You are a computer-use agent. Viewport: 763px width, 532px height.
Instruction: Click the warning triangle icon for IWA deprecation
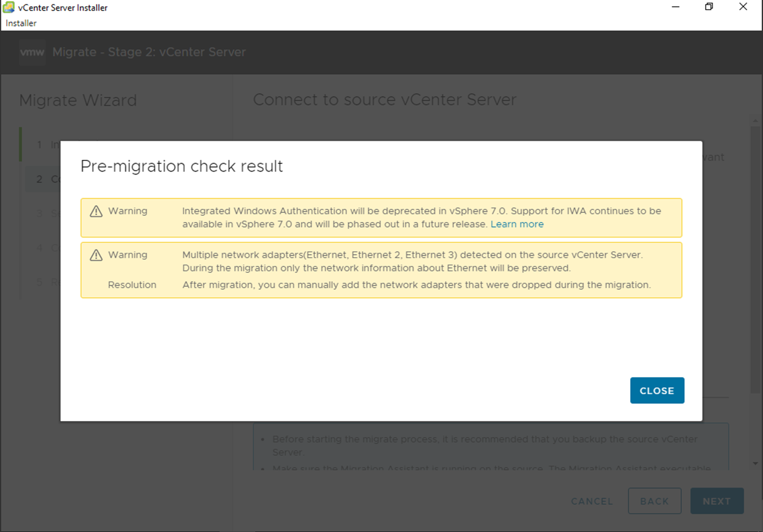[96, 211]
